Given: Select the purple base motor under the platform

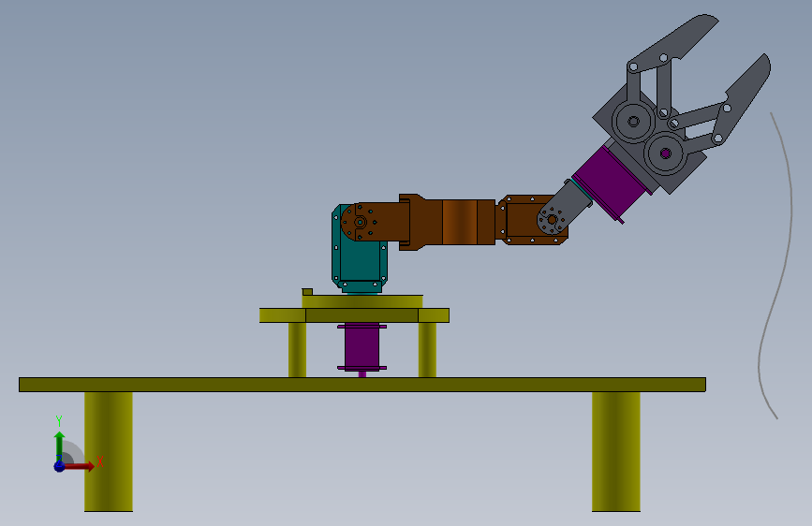Looking at the screenshot, I should click(362, 346).
